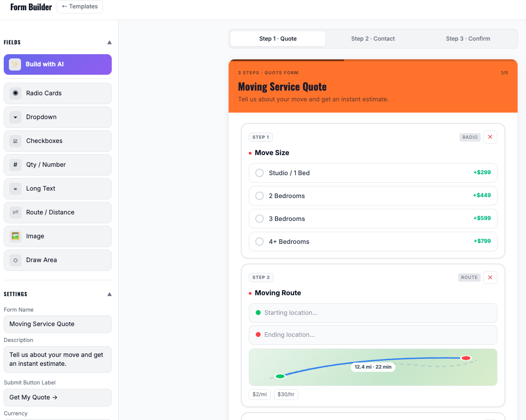Click the Starting location input field

[373, 313]
